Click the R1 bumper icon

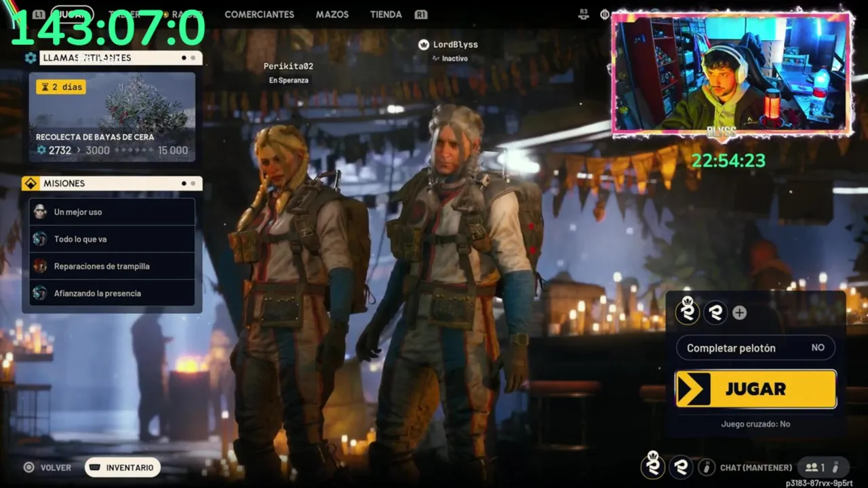click(x=421, y=14)
